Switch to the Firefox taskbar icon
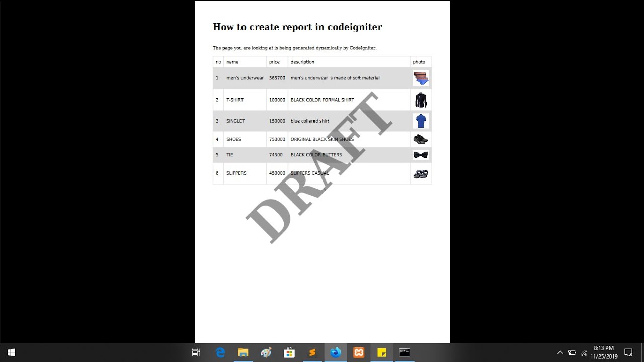This screenshot has width=644, height=362. [x=336, y=352]
